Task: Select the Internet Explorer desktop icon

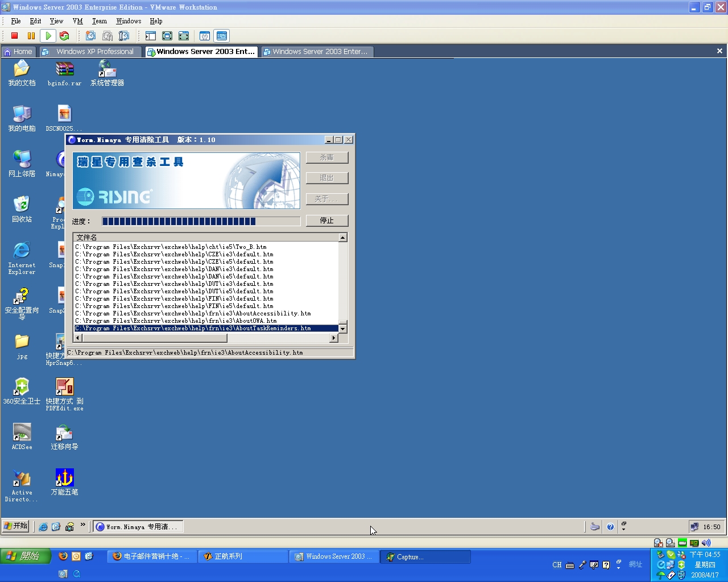Action: pyautogui.click(x=22, y=258)
